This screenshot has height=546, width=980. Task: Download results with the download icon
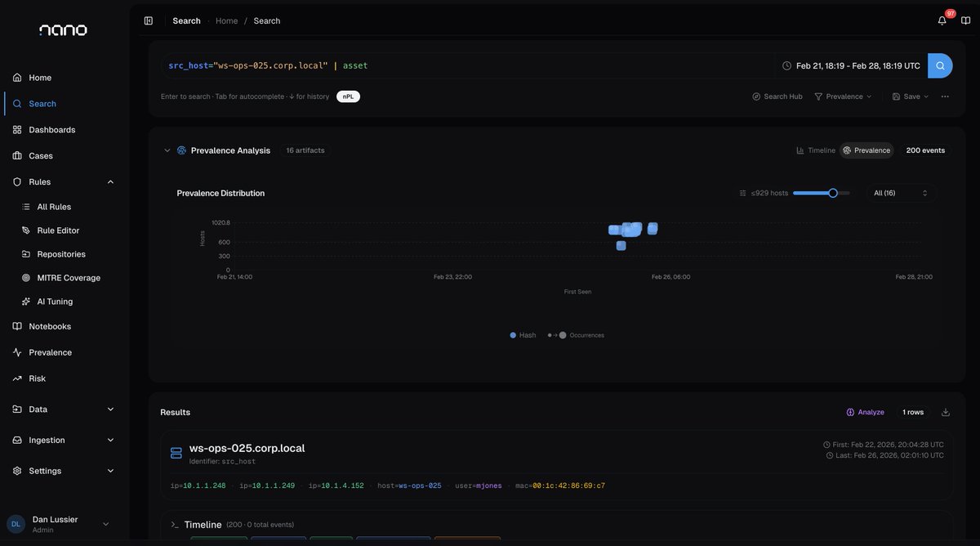(x=946, y=412)
